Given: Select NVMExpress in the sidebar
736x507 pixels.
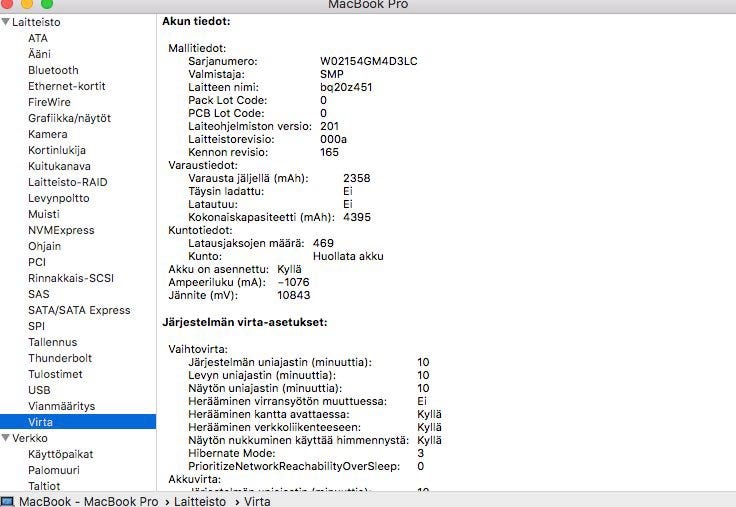Looking at the screenshot, I should point(61,230).
